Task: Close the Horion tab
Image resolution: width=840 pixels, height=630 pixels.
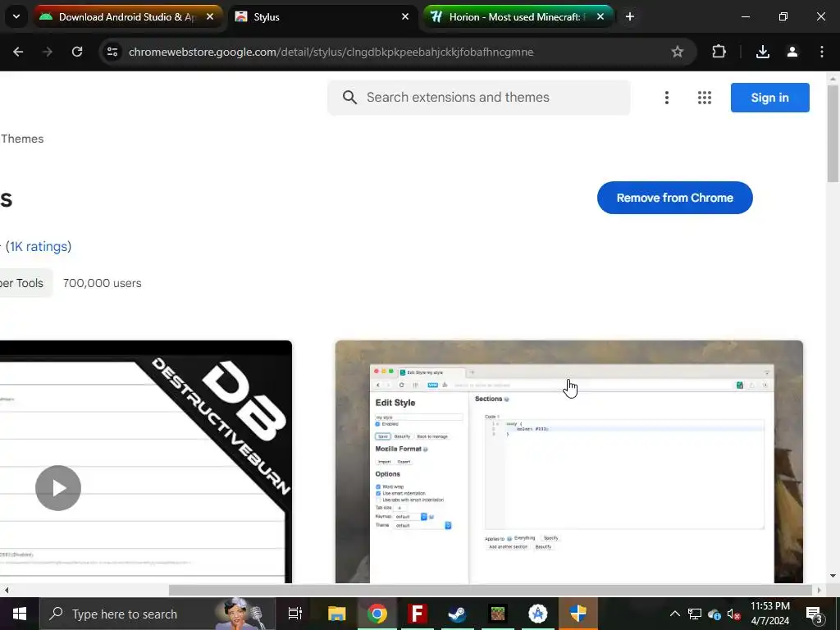Action: tap(600, 16)
